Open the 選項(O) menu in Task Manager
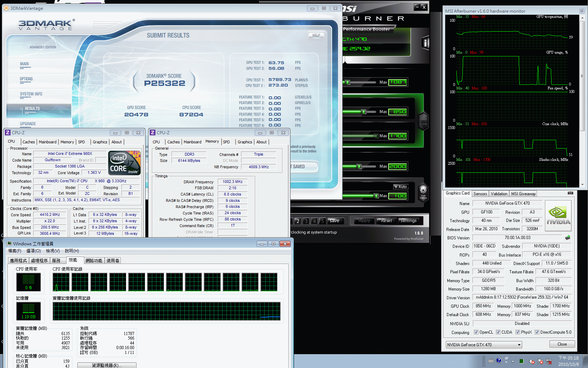This screenshot has height=368, width=588. point(34,251)
